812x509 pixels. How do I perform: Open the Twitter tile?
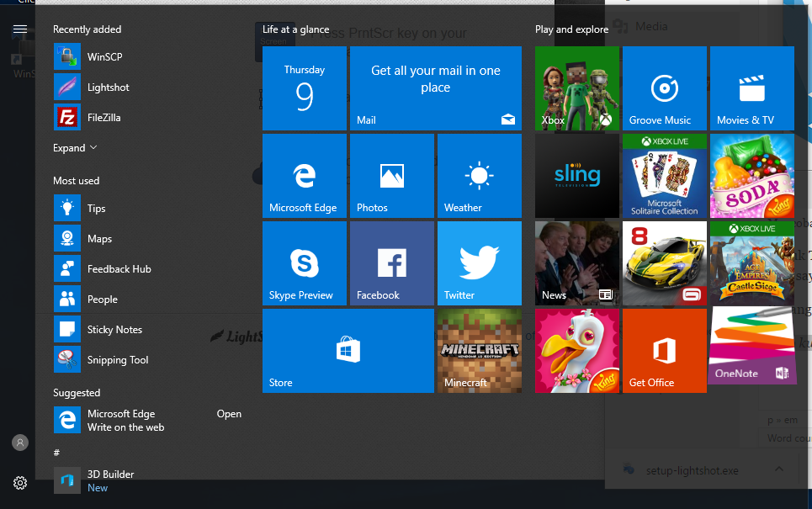[480, 263]
